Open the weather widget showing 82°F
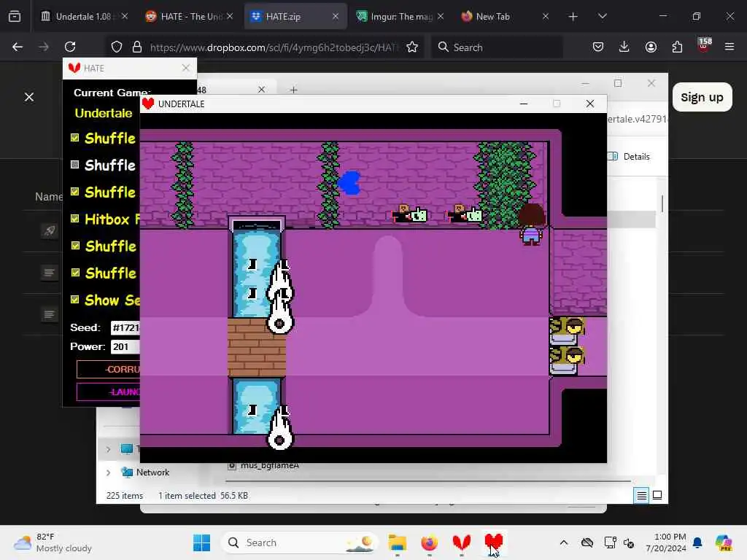Screen dimensions: 747x560 pos(53,542)
